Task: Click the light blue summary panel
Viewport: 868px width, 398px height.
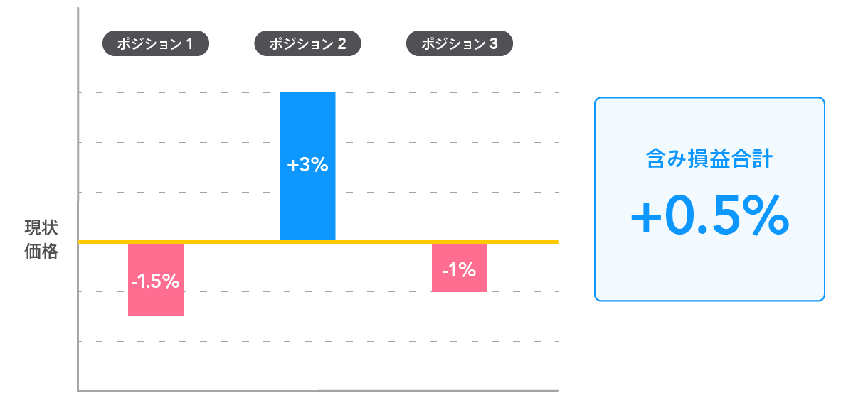Action: tap(709, 199)
